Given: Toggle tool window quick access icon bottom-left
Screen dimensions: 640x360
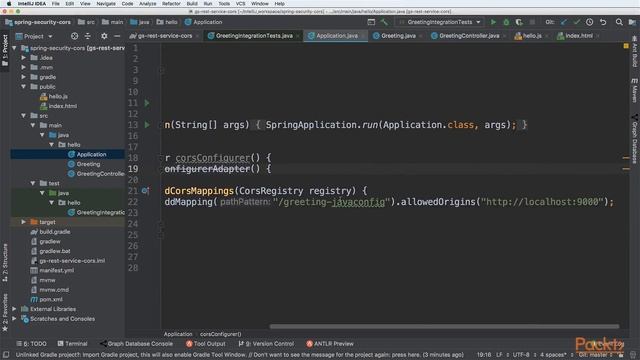Looking at the screenshot, I should pyautogui.click(x=6, y=355).
